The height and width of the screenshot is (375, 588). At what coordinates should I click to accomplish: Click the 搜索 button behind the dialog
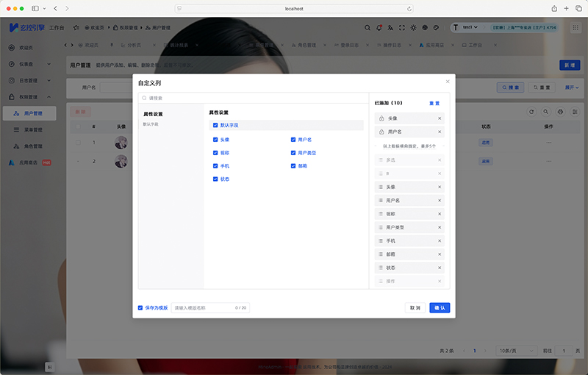coord(510,87)
